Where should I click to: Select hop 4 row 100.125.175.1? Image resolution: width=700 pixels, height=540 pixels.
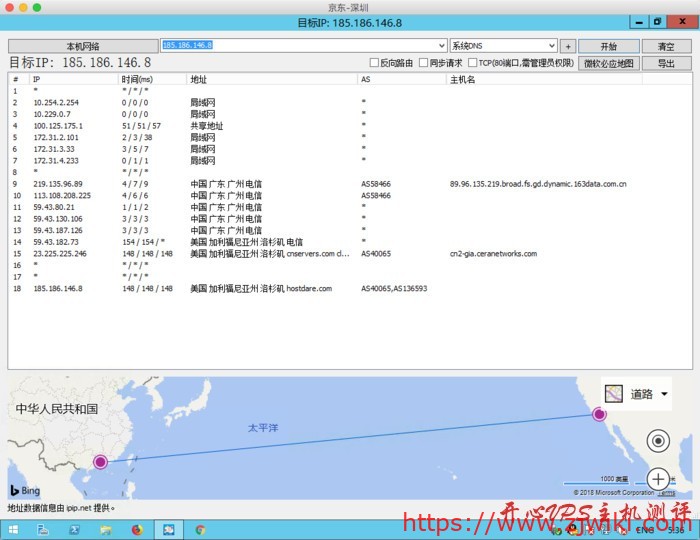[350, 126]
